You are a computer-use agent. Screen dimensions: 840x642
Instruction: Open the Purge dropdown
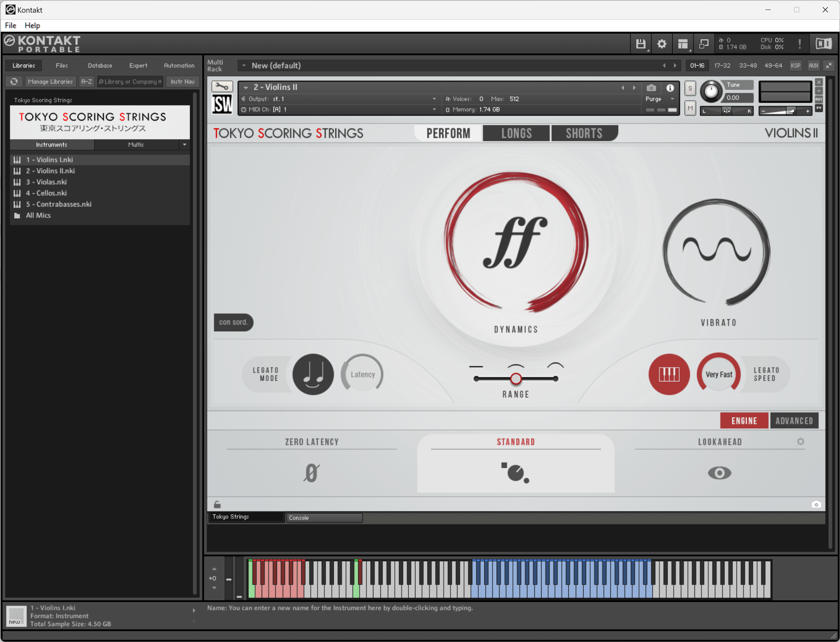tap(659, 99)
